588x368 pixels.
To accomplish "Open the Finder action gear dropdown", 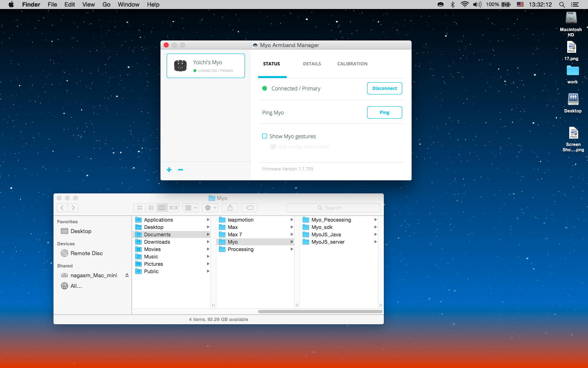I will (210, 208).
